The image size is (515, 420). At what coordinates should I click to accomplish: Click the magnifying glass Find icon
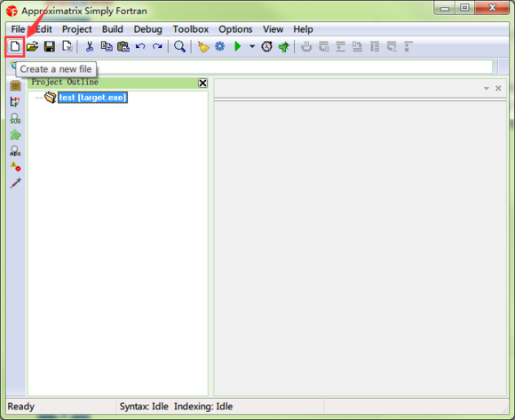click(x=179, y=47)
